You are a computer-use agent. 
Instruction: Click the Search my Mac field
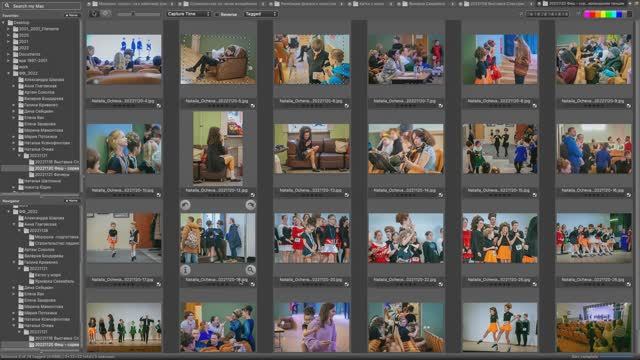pos(41,6)
